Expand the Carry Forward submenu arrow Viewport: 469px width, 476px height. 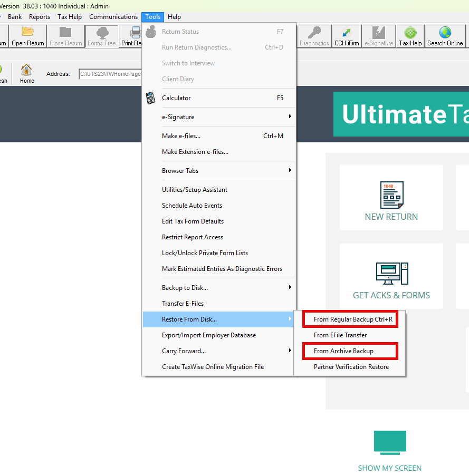click(x=290, y=351)
